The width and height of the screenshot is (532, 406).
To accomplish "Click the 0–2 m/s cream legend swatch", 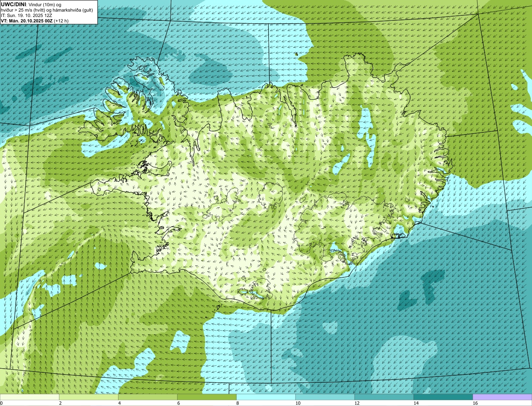I will pyautogui.click(x=30, y=397).
